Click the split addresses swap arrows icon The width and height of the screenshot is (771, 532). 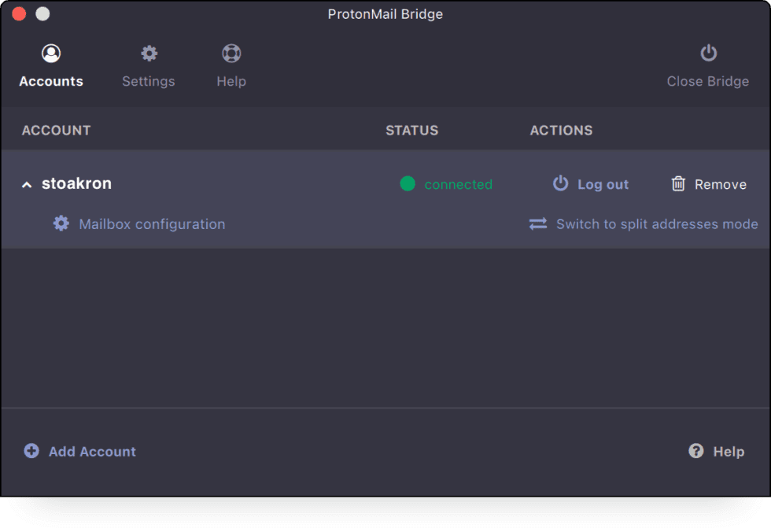pyautogui.click(x=538, y=224)
